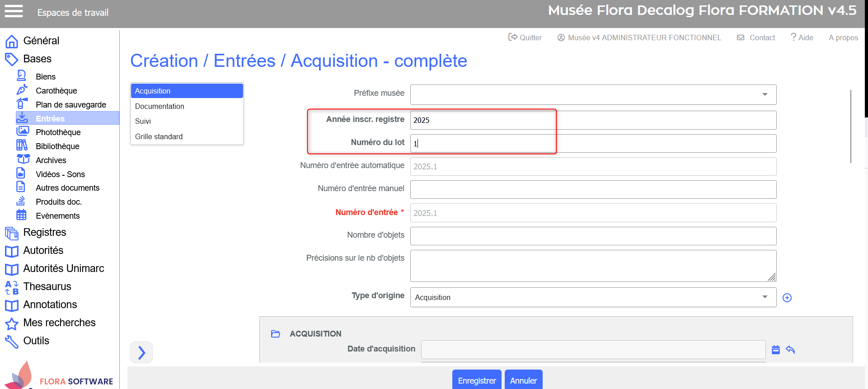Image resolution: width=868 pixels, height=389 pixels.
Task: Click the Produits doc. stack icon
Action: click(21, 201)
